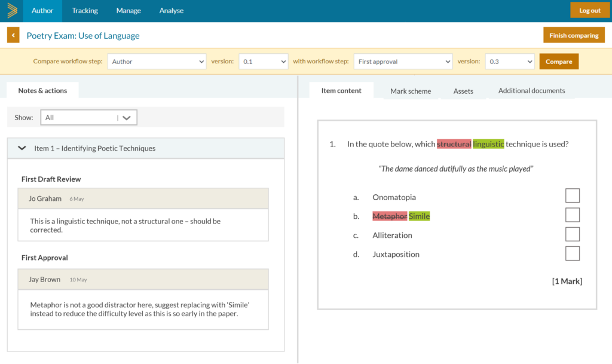Click the Author workflow step dropdown arrow

tap(202, 61)
